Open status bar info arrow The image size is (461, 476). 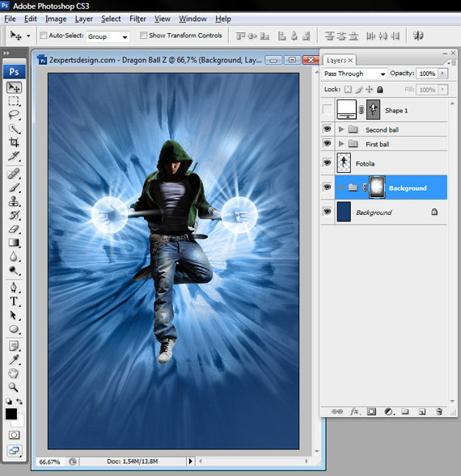pos(191,461)
